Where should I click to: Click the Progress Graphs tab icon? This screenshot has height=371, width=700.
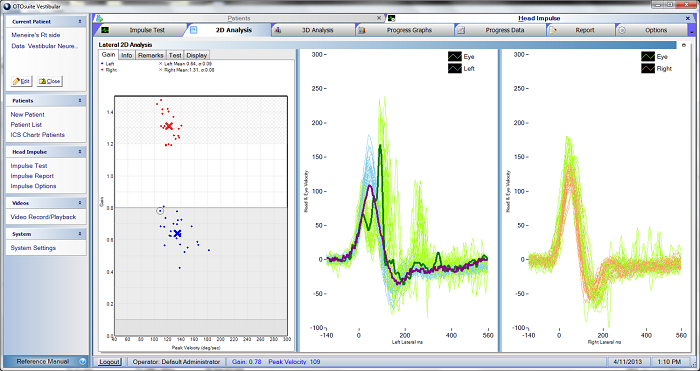(362, 30)
